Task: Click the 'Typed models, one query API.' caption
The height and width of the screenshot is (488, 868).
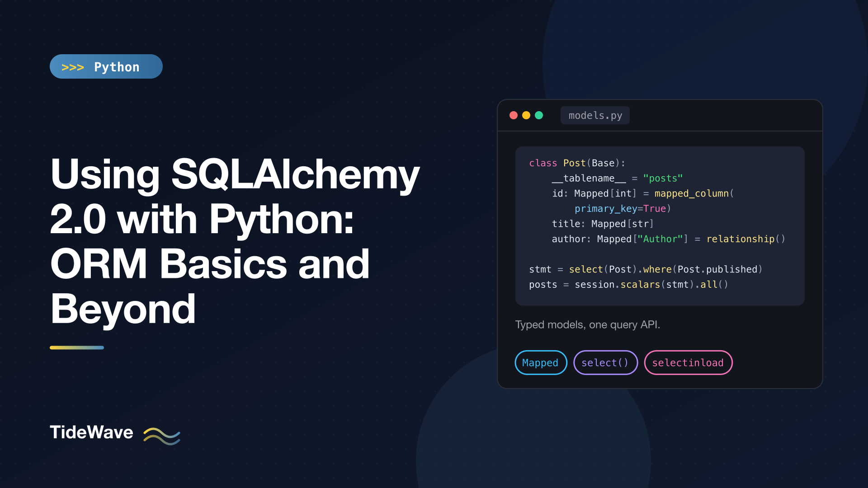Action: click(588, 324)
